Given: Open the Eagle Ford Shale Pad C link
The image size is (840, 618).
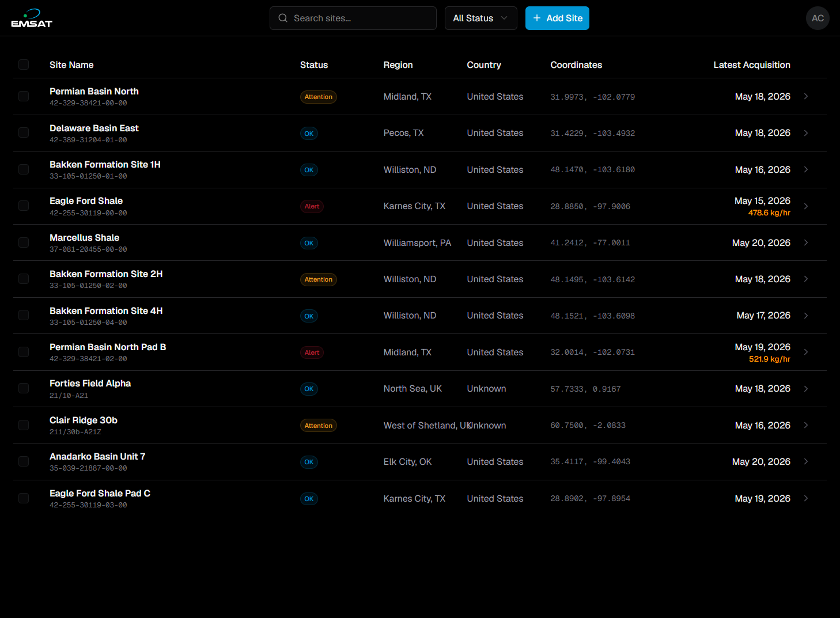Looking at the screenshot, I should (100, 493).
